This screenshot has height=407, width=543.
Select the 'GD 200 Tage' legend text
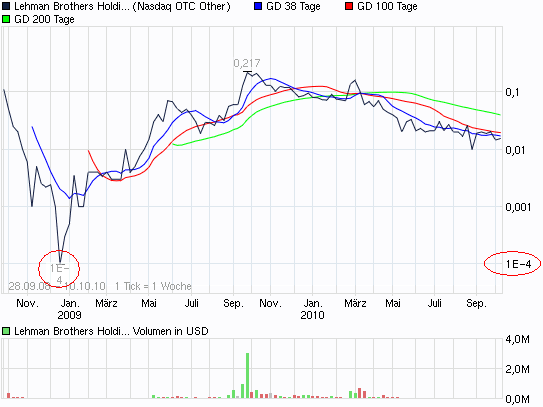tap(44, 19)
